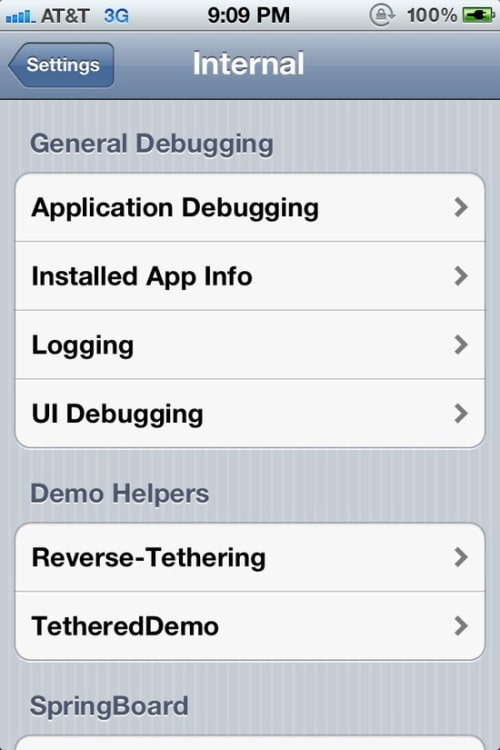Tap the 3G network indicator

coord(116,16)
